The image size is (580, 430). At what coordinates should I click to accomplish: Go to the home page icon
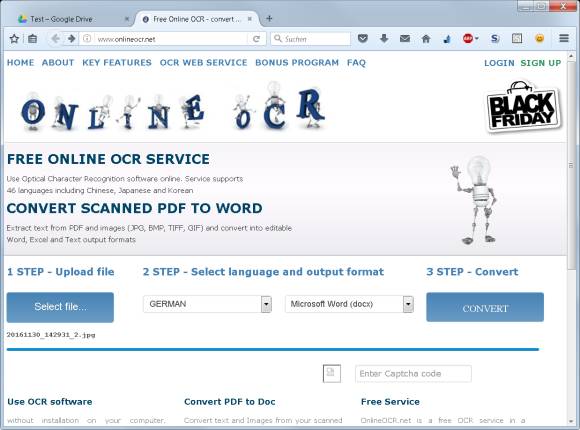(x=426, y=38)
